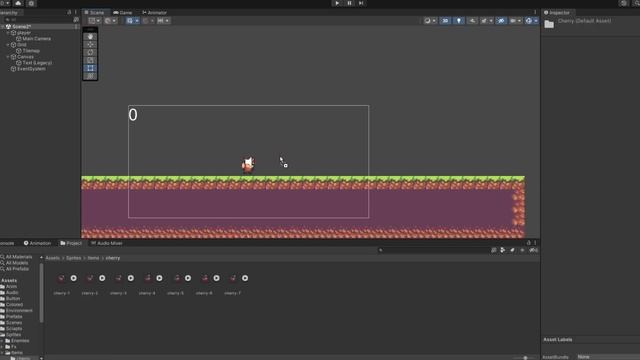640x360 pixels.
Task: Select the cherry-2 sprite thumbnail
Action: tap(90, 278)
